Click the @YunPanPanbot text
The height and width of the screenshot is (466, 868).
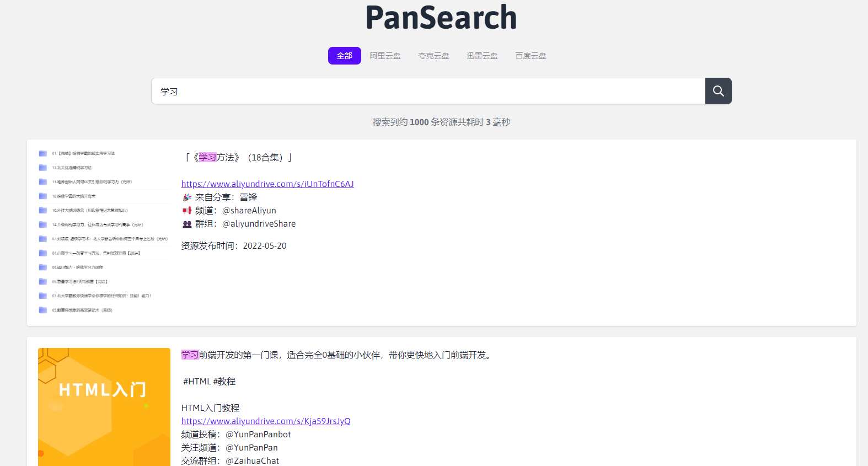[x=258, y=435]
